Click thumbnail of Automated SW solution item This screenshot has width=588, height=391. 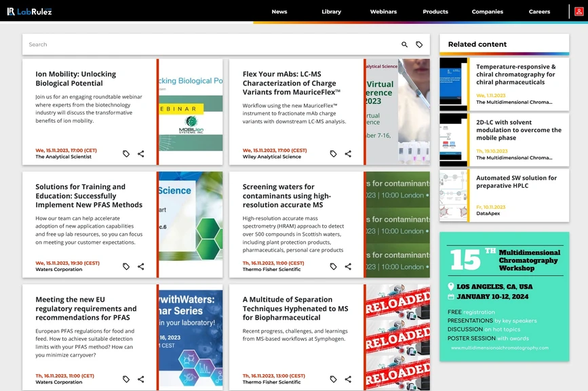coord(453,195)
